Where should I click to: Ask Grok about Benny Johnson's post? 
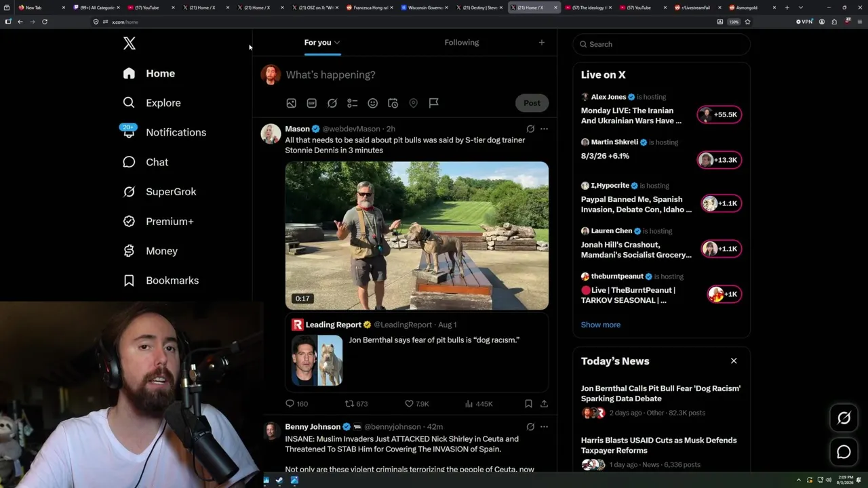point(530,427)
